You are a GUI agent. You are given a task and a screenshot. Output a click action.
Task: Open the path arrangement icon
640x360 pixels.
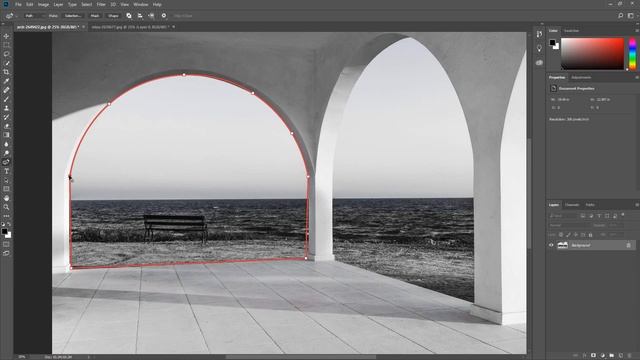[151, 16]
